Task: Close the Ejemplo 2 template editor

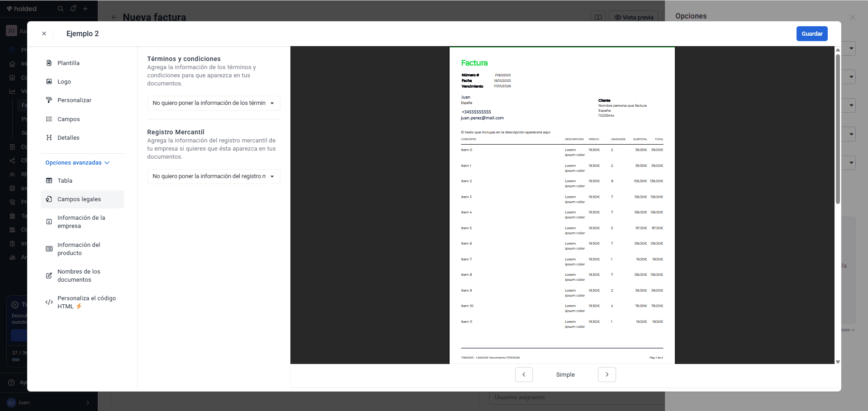Action: [x=44, y=33]
